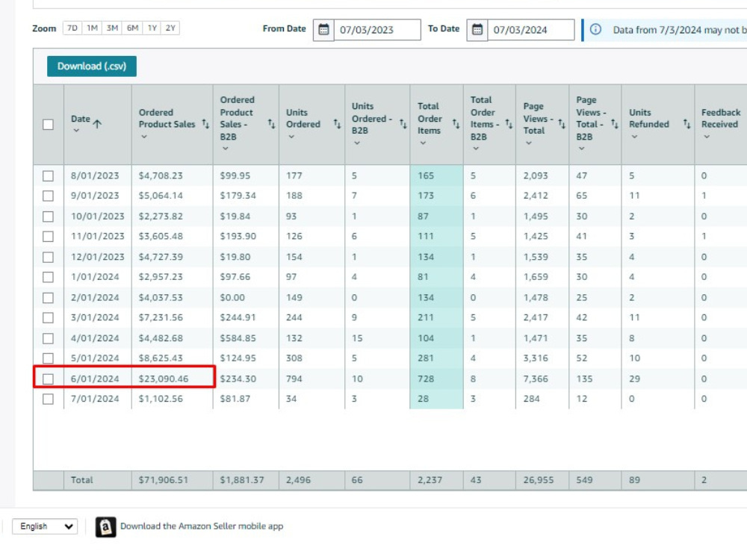The height and width of the screenshot is (560, 747).
Task: Check the 7/01/2024 row checkbox
Action: 48,399
